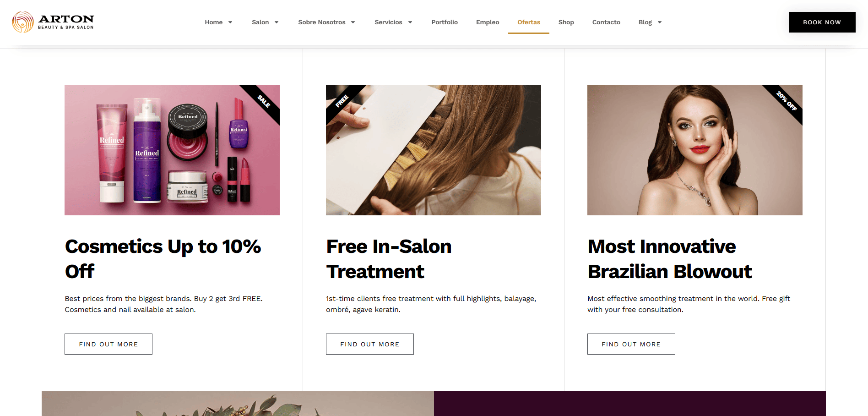Expand the Blog menu arrow
The height and width of the screenshot is (416, 868).
(660, 22)
